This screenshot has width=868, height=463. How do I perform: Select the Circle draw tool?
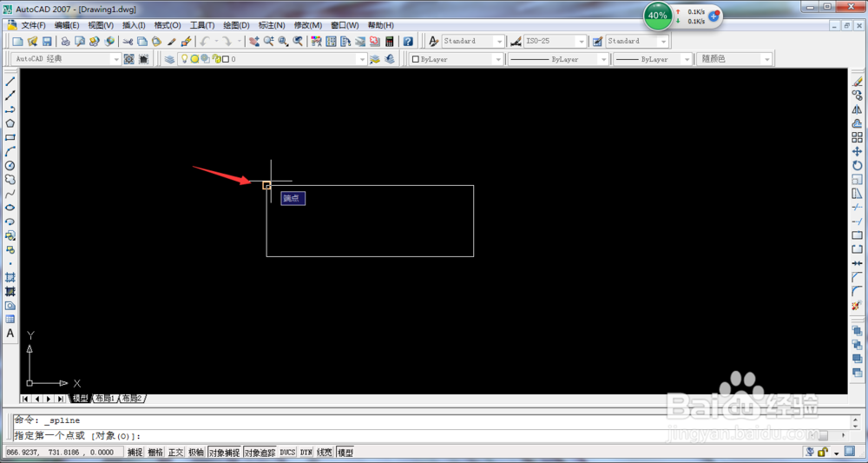tap(10, 166)
